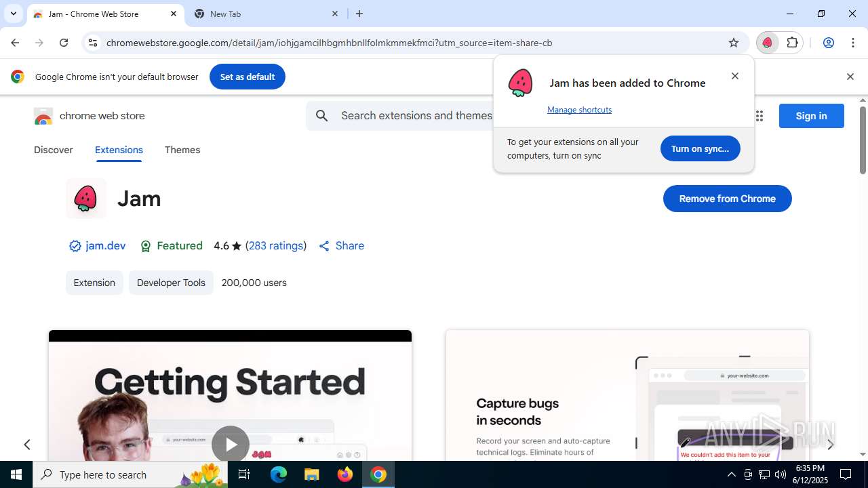Image resolution: width=868 pixels, height=488 pixels.
Task: Bookmark this tab with the star icon
Action: tap(734, 43)
